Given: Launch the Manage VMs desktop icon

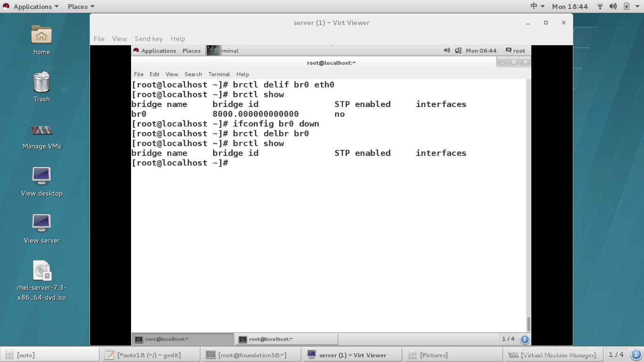Looking at the screenshot, I should (x=41, y=130).
